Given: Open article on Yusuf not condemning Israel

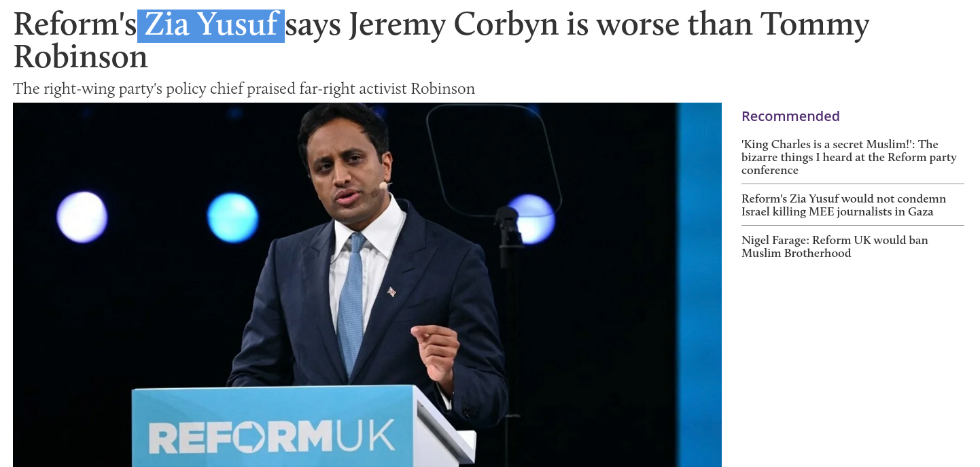Looking at the screenshot, I should click(x=843, y=205).
